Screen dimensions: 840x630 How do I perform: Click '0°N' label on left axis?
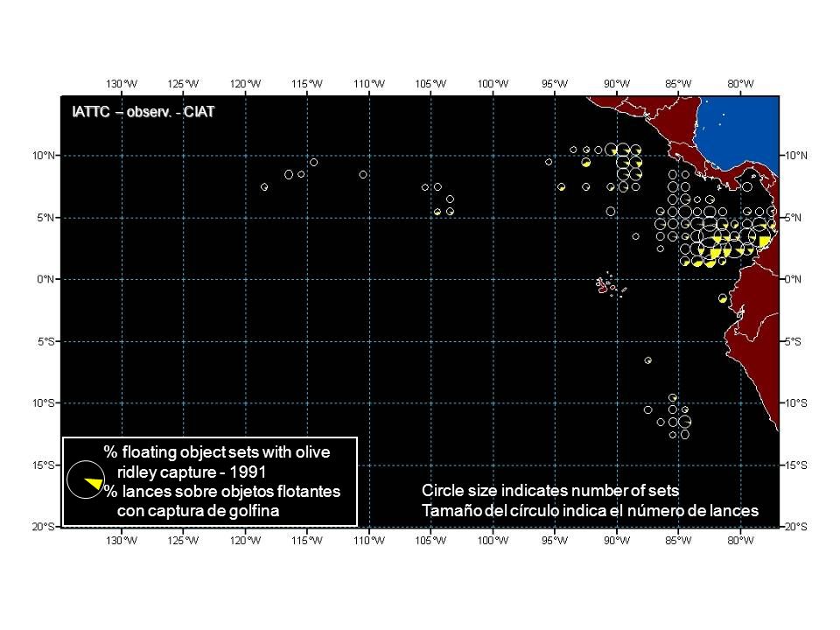pos(45,279)
